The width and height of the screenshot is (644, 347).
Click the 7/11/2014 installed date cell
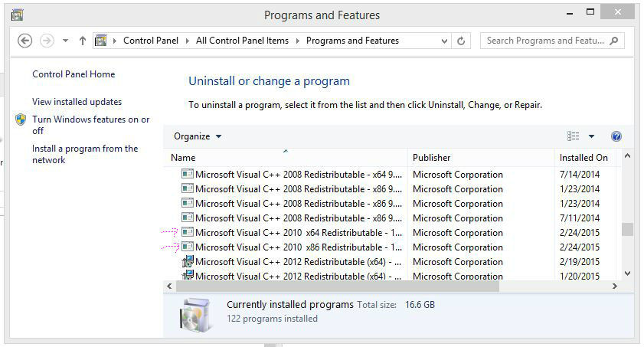(x=580, y=218)
